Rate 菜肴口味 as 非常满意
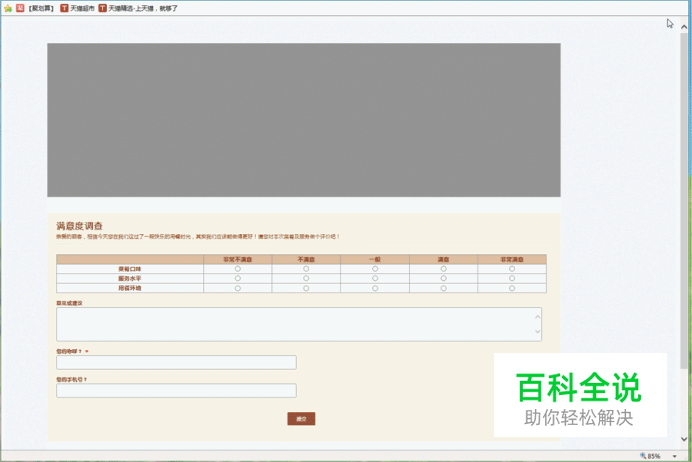The width and height of the screenshot is (692, 462). pos(512,269)
